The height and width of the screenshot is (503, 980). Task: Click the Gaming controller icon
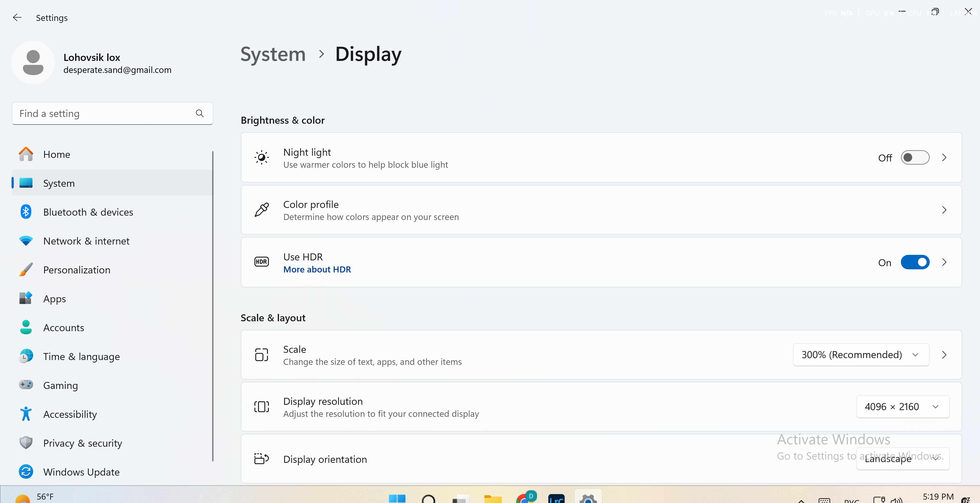(x=26, y=385)
